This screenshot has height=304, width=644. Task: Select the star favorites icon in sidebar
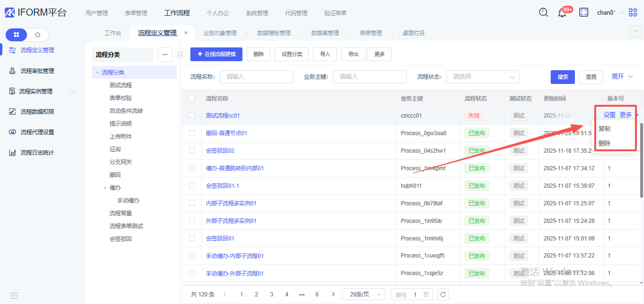click(x=38, y=35)
